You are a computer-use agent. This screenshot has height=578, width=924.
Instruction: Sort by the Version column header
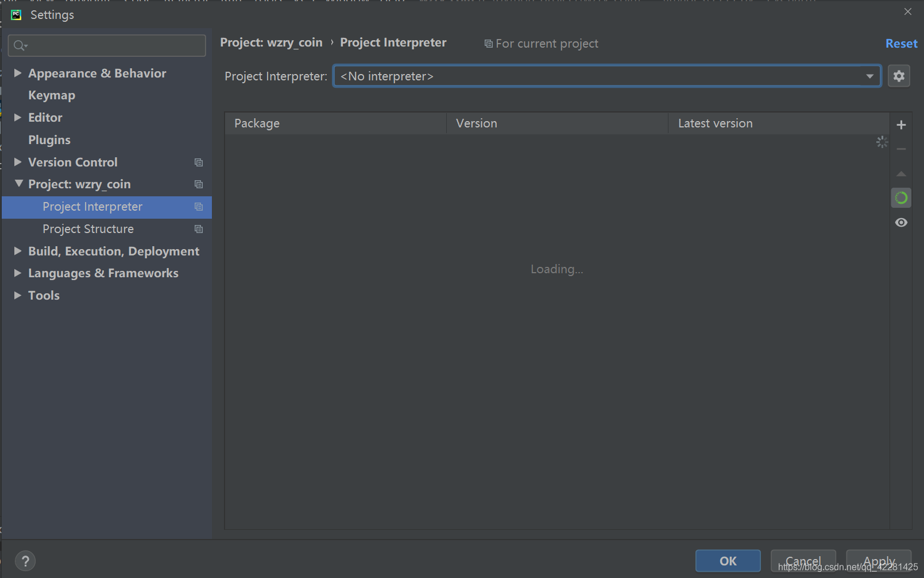pyautogui.click(x=557, y=123)
